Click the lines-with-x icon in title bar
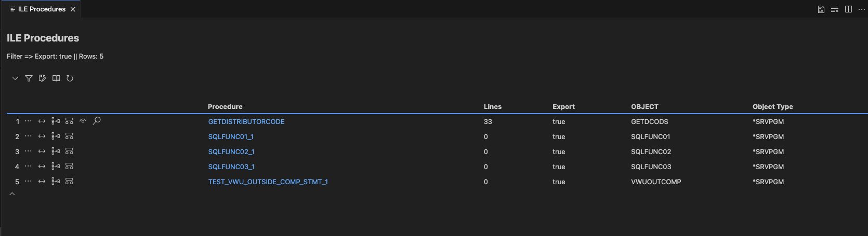Screen dimensions: 868x236 pos(835,9)
